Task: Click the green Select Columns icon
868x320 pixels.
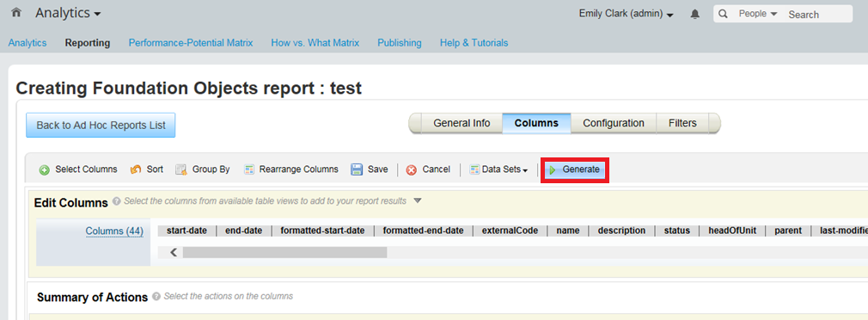Action: 45,170
